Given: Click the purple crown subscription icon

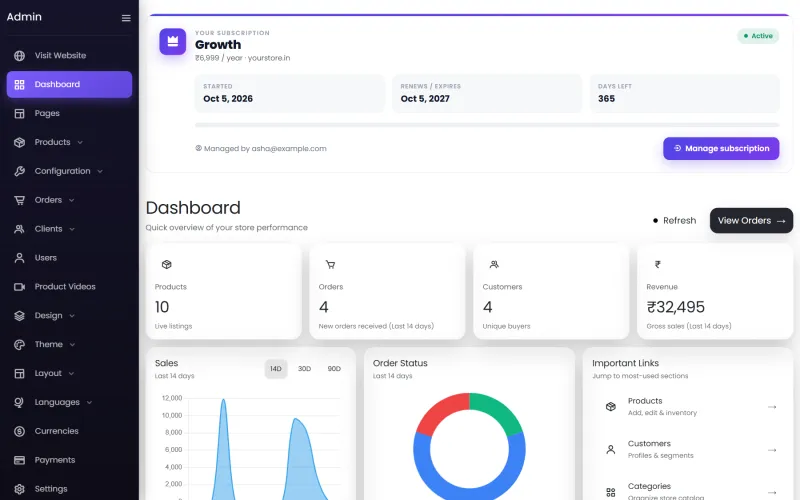Looking at the screenshot, I should [x=172, y=41].
